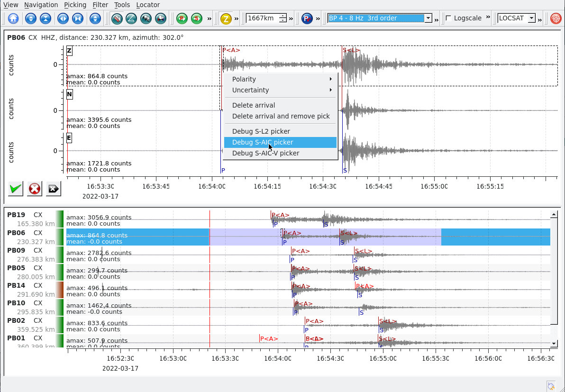Image resolution: width=565 pixels, height=392 pixels.
Task: Open the LOCSAT locator dropdown
Action: pos(516,18)
